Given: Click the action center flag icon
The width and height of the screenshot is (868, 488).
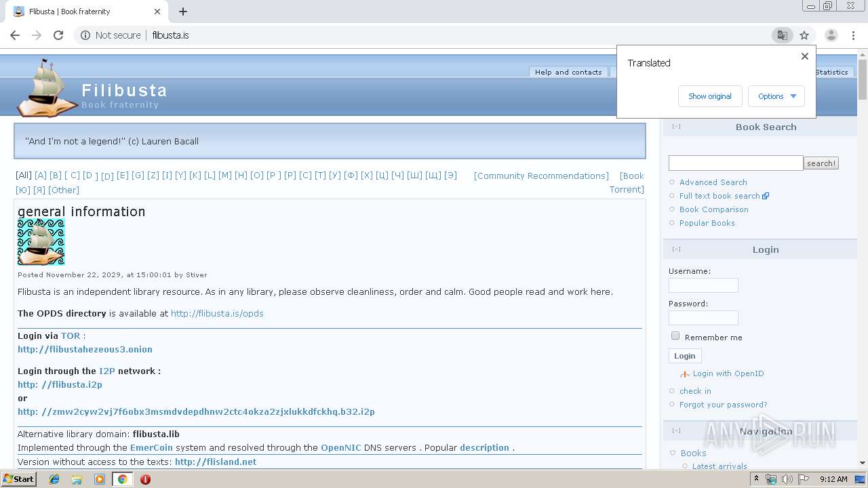Looking at the screenshot, I should [804, 479].
